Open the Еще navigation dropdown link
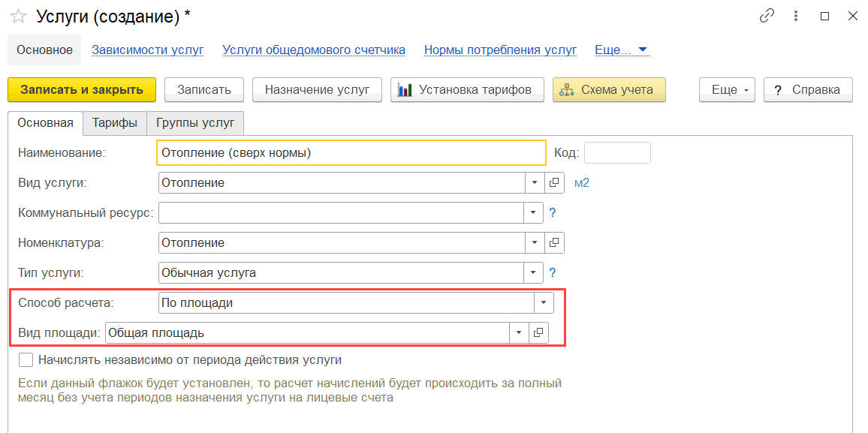Screen dimensions: 868x433 [620, 50]
